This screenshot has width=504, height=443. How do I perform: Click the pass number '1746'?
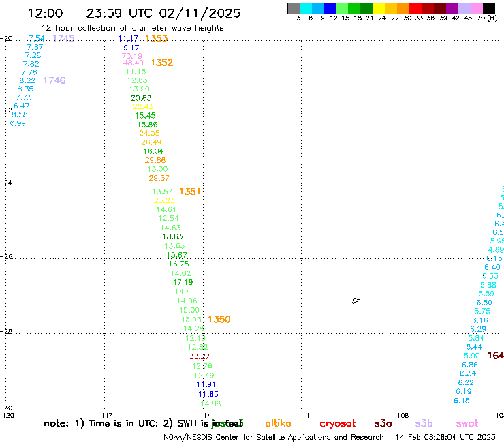click(54, 80)
